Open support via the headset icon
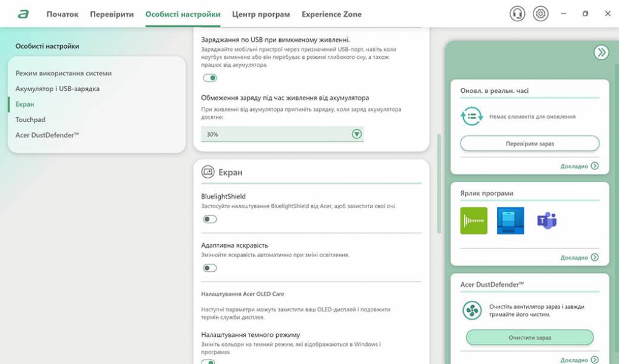 pyautogui.click(x=517, y=14)
